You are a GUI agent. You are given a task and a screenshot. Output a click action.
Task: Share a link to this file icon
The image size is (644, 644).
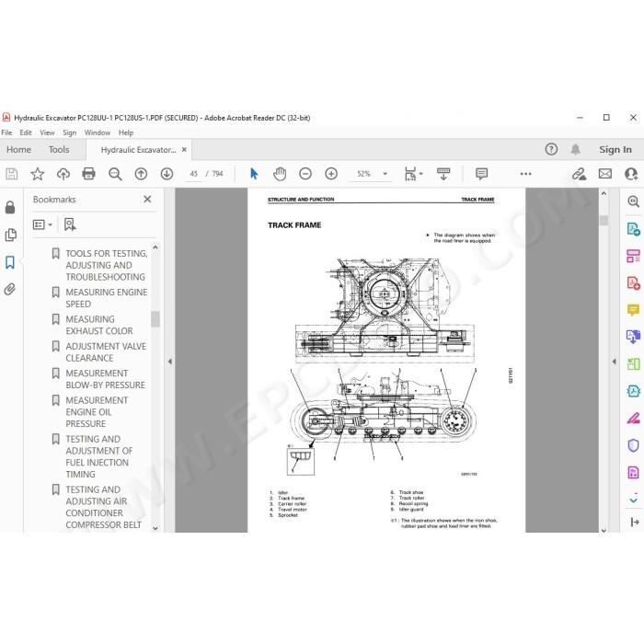pos(579,174)
